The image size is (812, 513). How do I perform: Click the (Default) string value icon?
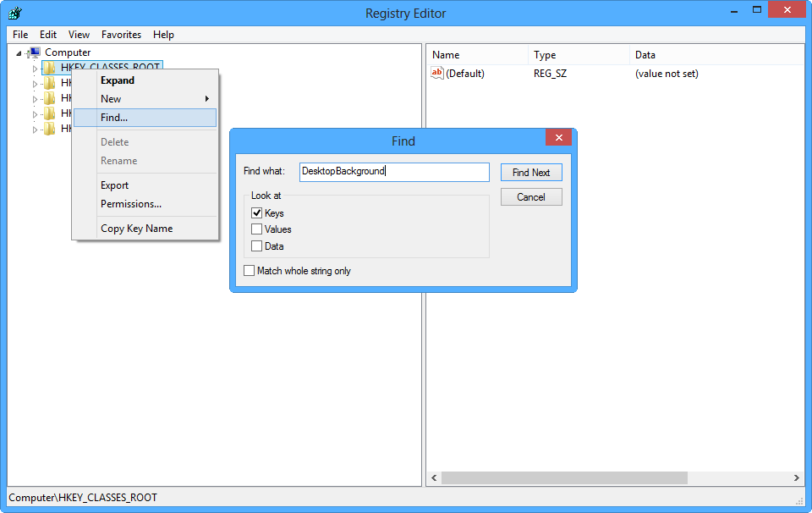[437, 73]
